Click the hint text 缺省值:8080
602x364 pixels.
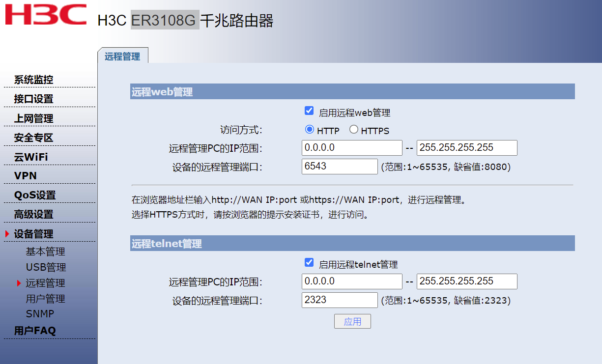[481, 167]
